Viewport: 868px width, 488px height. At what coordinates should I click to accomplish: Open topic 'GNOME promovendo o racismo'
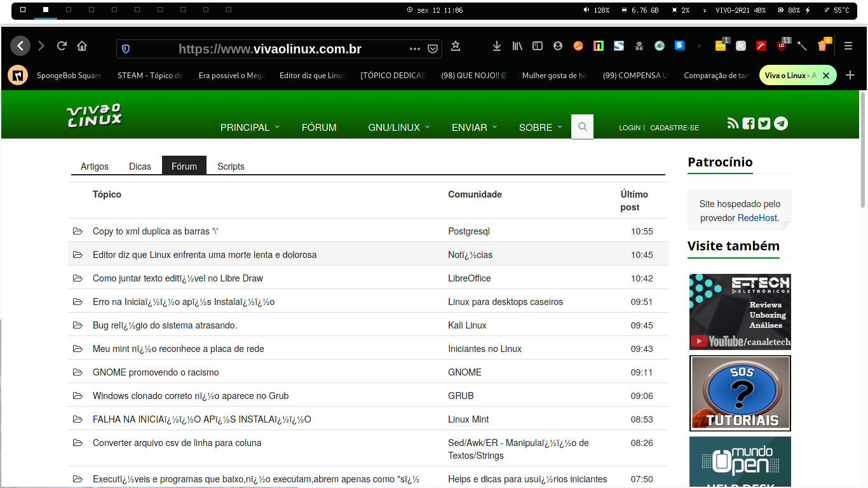(156, 372)
